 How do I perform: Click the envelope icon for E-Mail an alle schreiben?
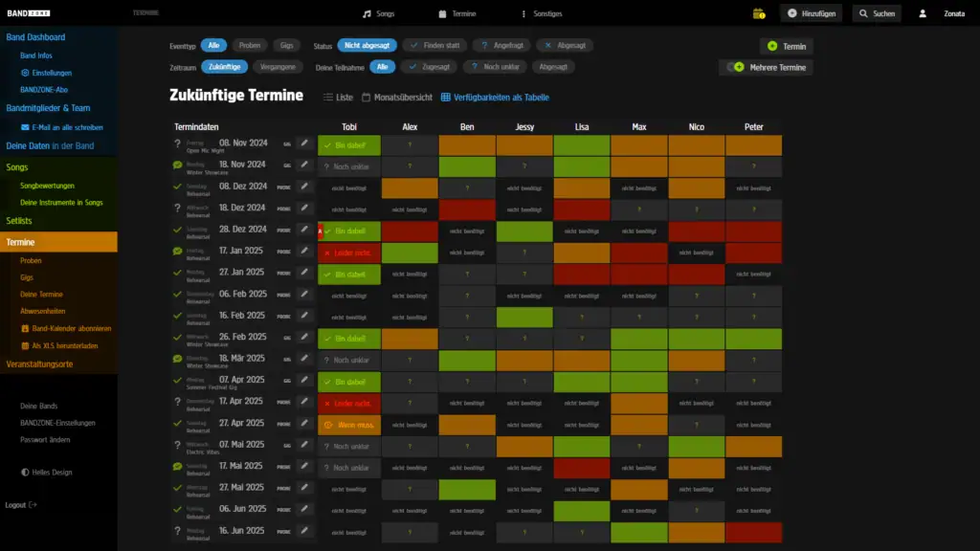tap(26, 127)
